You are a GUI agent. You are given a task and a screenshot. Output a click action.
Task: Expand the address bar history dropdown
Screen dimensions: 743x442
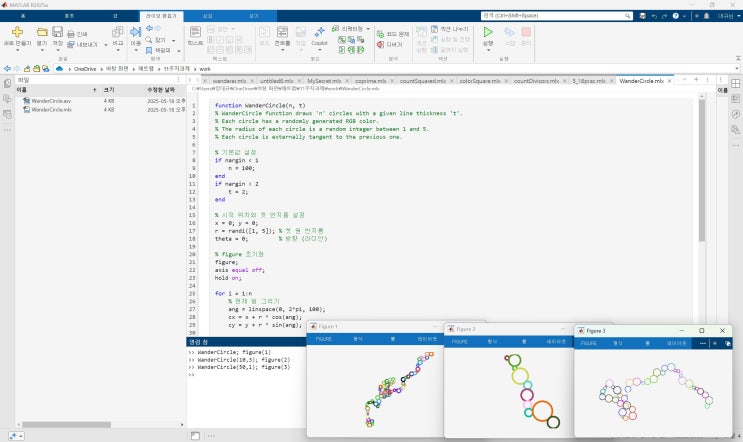pyautogui.click(x=737, y=69)
